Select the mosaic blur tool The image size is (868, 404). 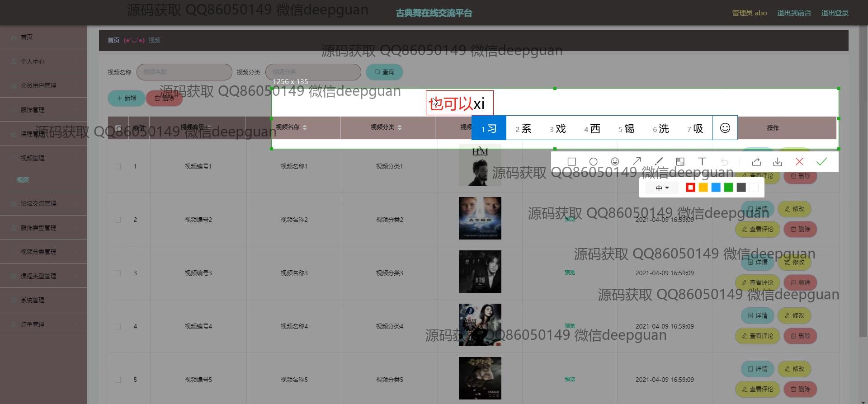680,161
